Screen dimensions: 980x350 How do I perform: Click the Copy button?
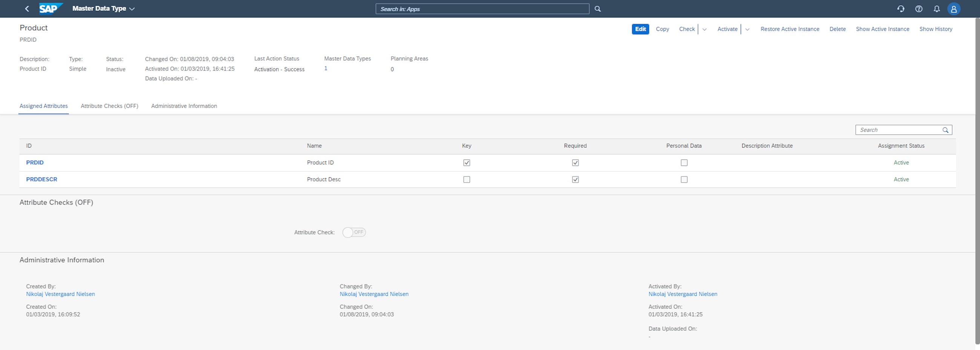[662, 29]
